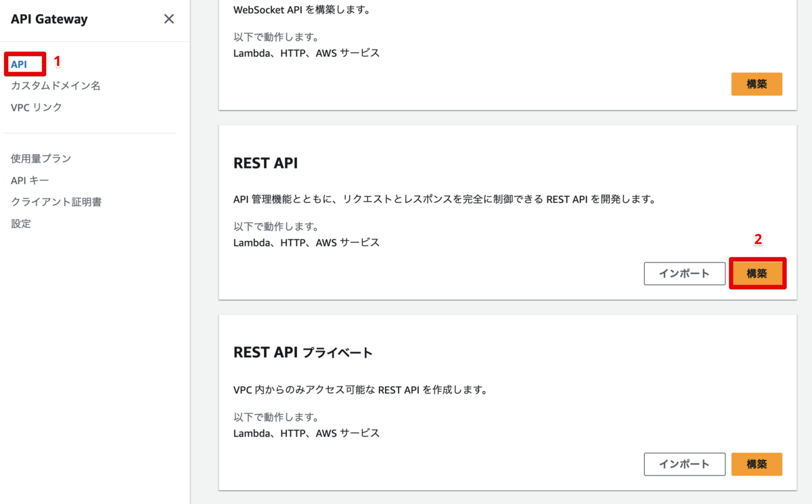Image resolution: width=812 pixels, height=504 pixels.
Task: Click インポート for REST API プライベート
Action: click(684, 464)
